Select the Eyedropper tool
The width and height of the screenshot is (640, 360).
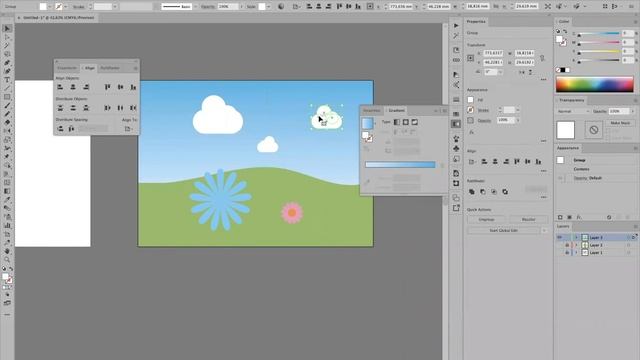pos(7,200)
